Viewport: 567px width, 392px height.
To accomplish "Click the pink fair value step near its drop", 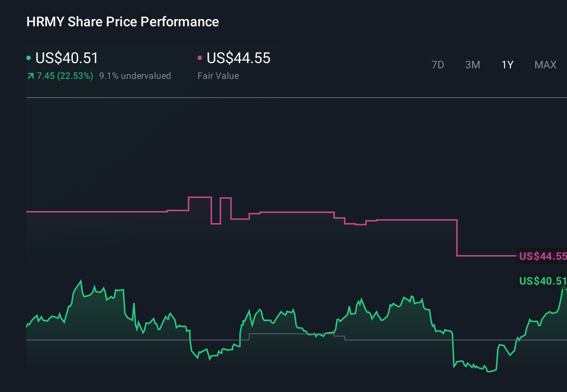I will [456, 237].
